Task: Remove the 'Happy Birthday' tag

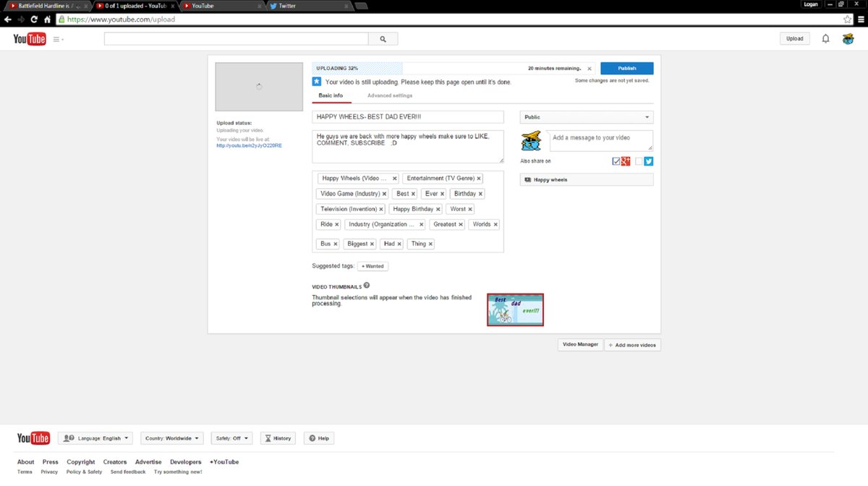Action: coord(438,209)
